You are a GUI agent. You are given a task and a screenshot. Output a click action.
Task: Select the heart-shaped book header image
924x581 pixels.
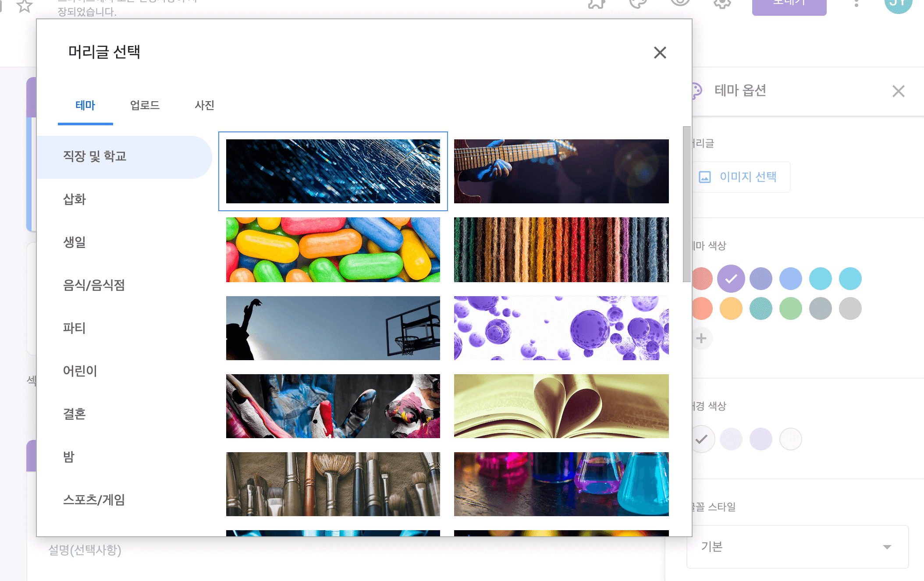pyautogui.click(x=561, y=406)
